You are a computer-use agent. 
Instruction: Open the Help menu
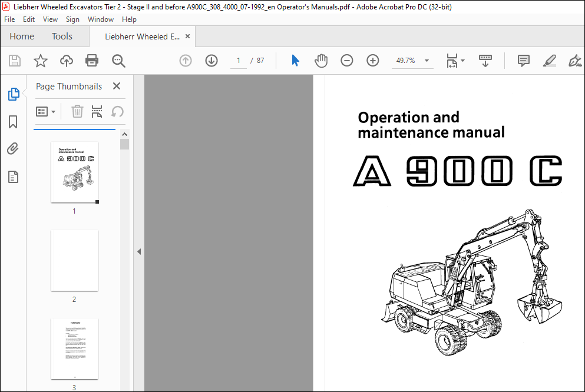(129, 19)
